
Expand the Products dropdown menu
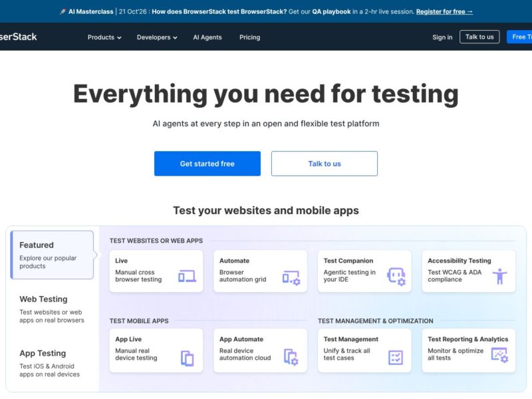pos(104,37)
